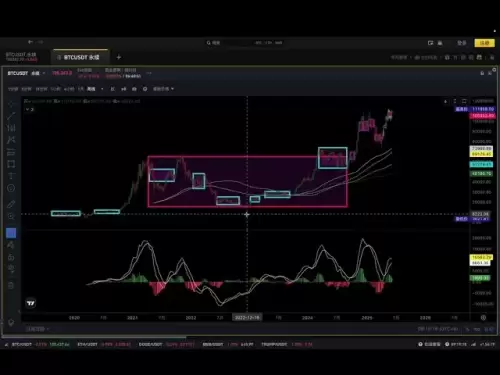Toggle fullscreen mode for the chart
The image size is (500, 375).
click(464, 101)
